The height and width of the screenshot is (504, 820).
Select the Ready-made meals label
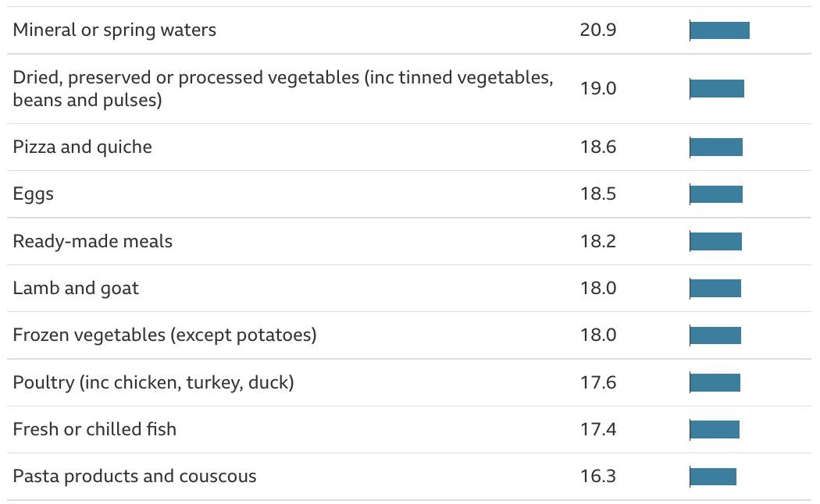pyautogui.click(x=93, y=241)
